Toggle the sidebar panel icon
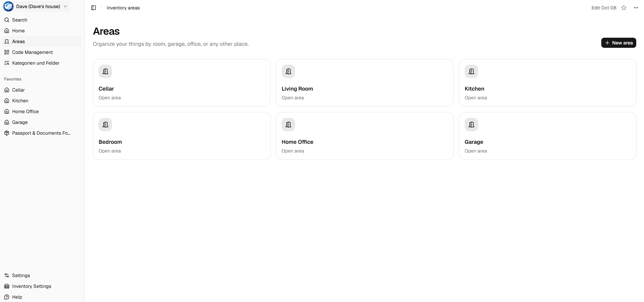Image resolution: width=644 pixels, height=302 pixels. coord(94,8)
